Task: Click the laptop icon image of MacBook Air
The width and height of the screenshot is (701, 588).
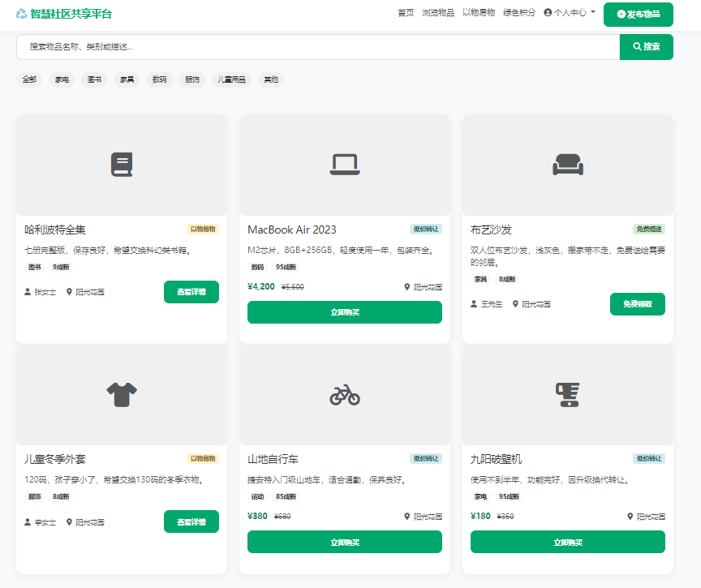Action: point(345,165)
